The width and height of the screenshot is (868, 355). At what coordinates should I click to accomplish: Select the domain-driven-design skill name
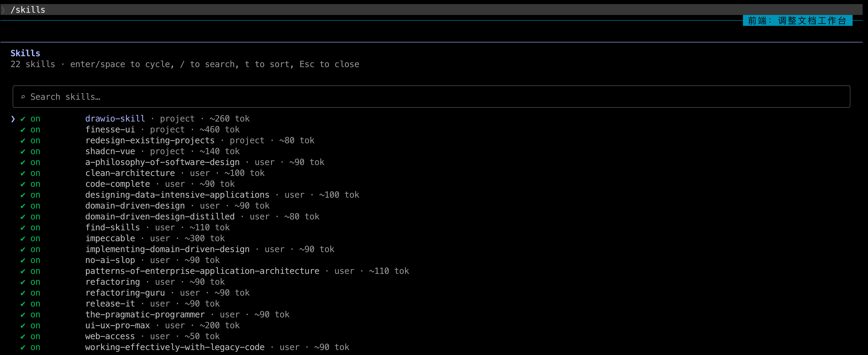[x=135, y=206]
